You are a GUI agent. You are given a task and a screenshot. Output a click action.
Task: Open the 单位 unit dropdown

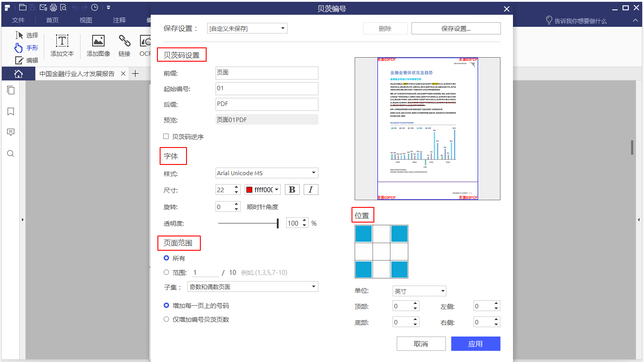point(419,291)
